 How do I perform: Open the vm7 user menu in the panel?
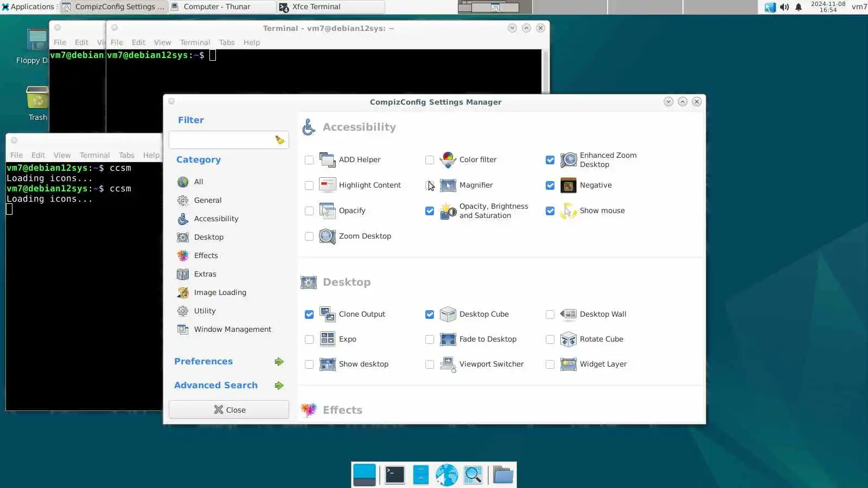coord(859,7)
